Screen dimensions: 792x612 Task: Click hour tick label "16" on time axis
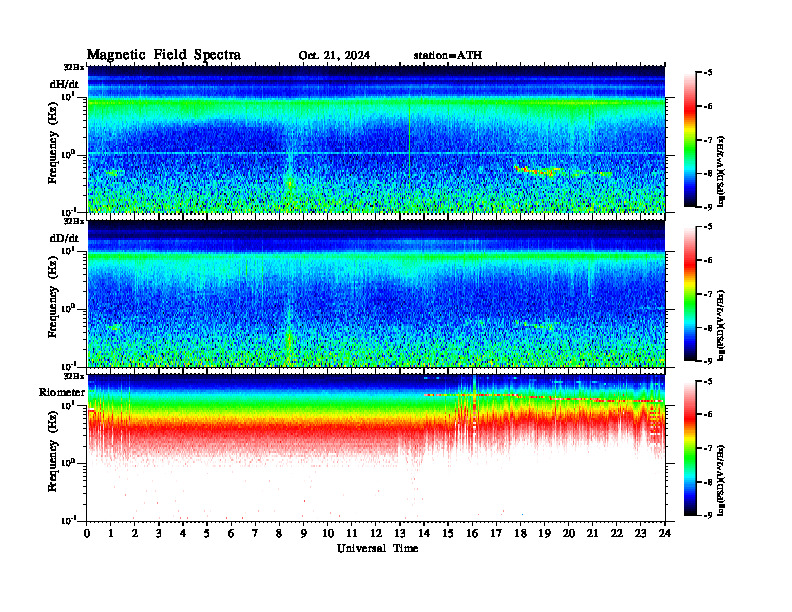472,534
